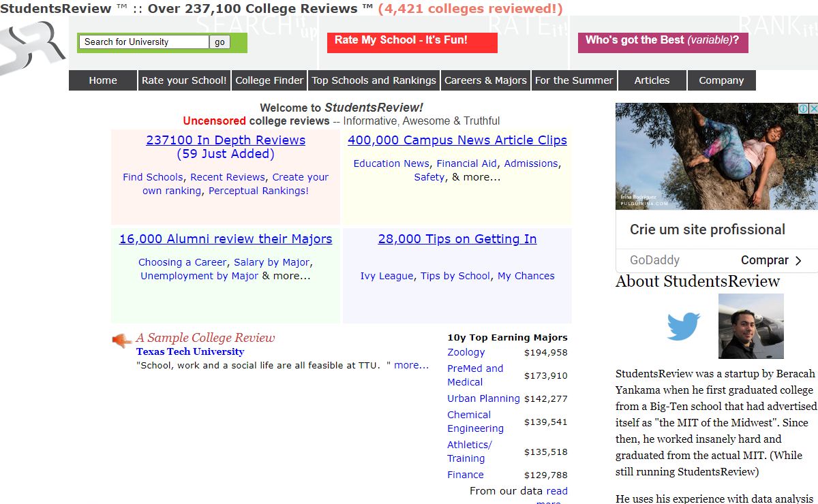Viewport: 818px width, 504px height.
Task: Open the Zoology major link
Action: (x=466, y=352)
